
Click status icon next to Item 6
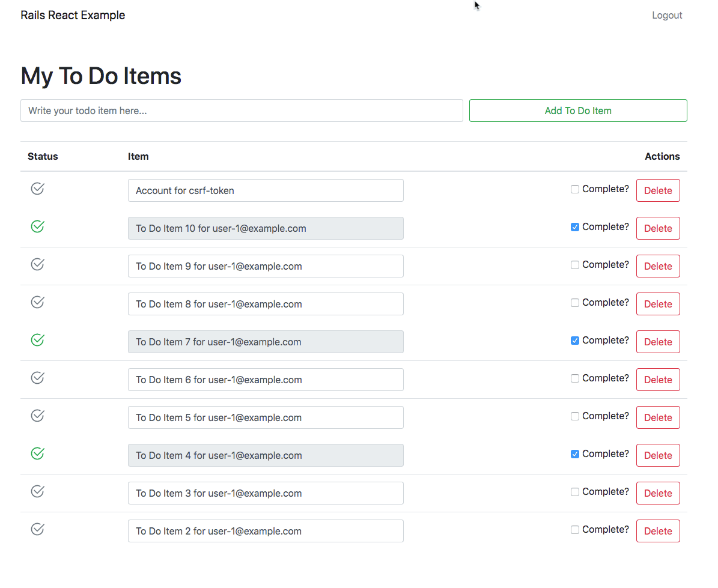pyautogui.click(x=37, y=378)
